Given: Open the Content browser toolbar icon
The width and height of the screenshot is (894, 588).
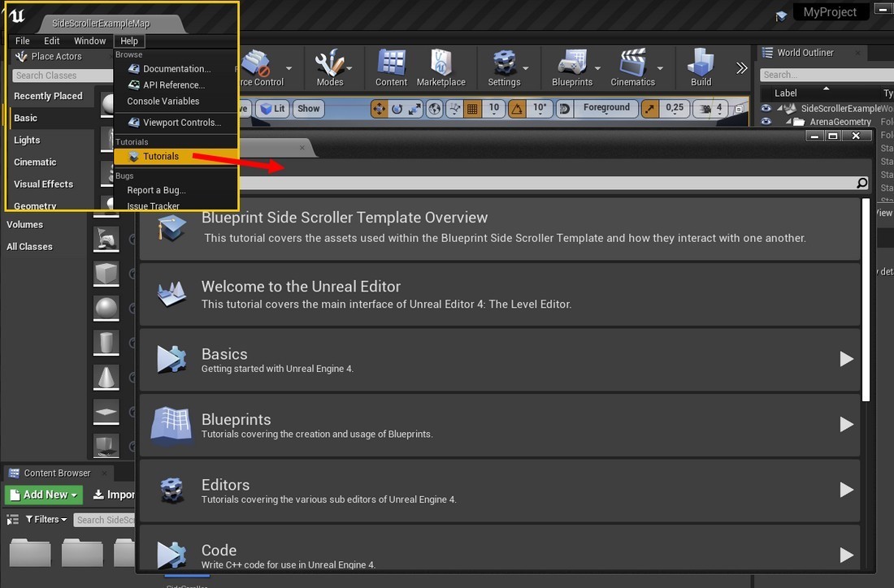Looking at the screenshot, I should pos(391,67).
